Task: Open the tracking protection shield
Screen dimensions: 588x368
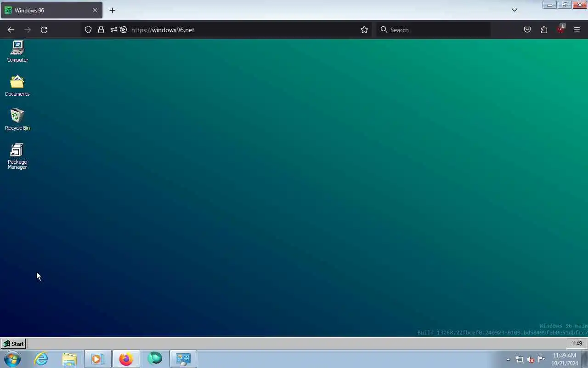Action: click(88, 30)
